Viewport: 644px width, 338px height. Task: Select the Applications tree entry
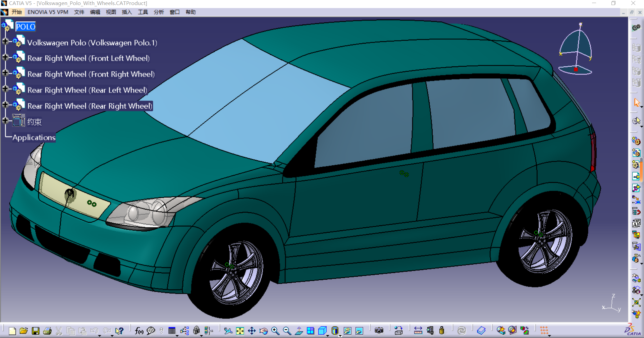coord(34,137)
